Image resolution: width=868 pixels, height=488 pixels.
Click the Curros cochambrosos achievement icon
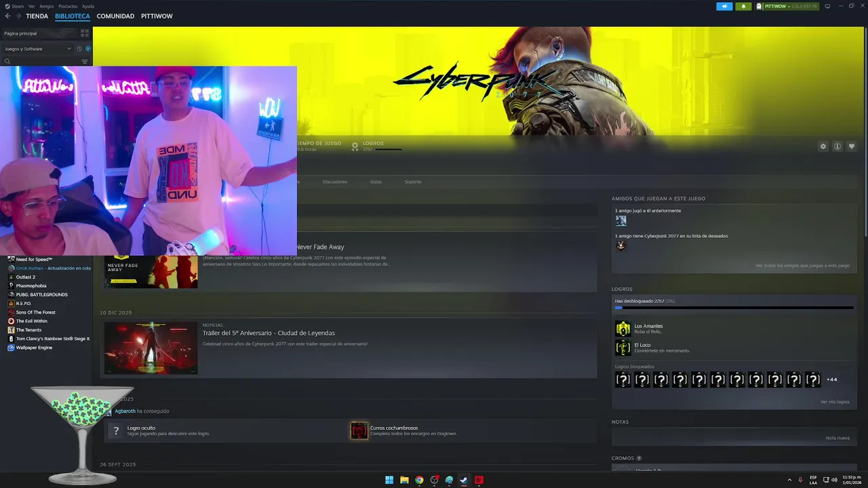(x=359, y=430)
